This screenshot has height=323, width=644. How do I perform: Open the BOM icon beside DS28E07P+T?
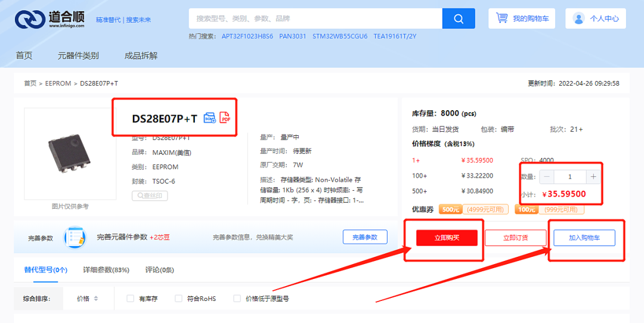click(x=209, y=118)
